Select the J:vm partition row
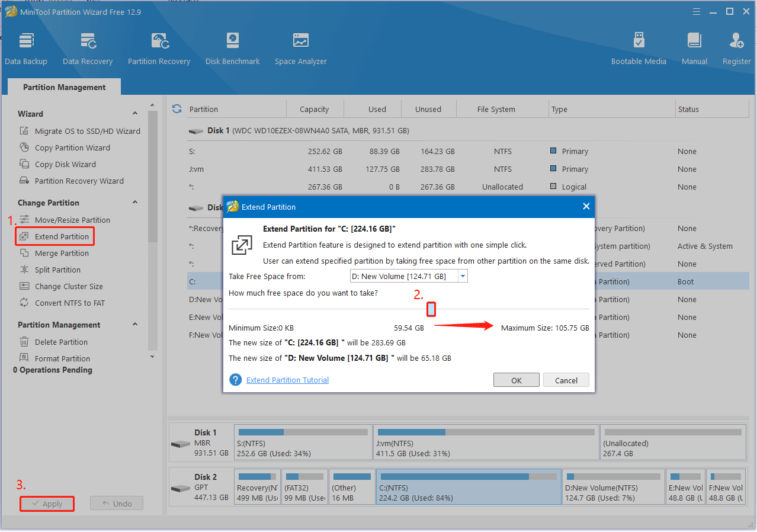This screenshot has width=757, height=532. coord(467,169)
